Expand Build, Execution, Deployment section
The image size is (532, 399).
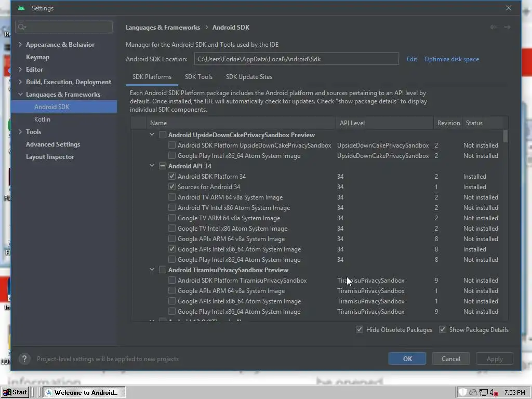click(x=20, y=82)
